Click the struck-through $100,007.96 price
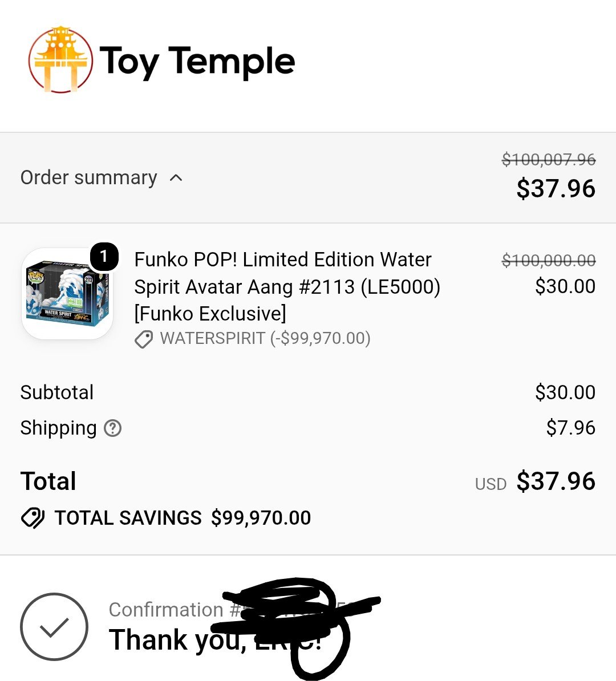This screenshot has height=681, width=616. [x=549, y=159]
